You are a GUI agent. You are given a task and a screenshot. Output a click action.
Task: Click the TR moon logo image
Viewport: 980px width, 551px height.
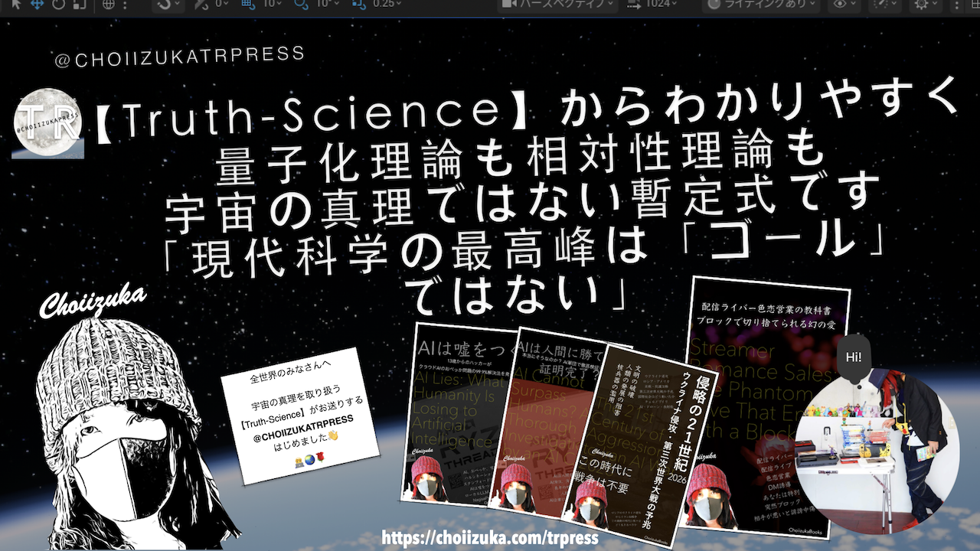click(47, 123)
